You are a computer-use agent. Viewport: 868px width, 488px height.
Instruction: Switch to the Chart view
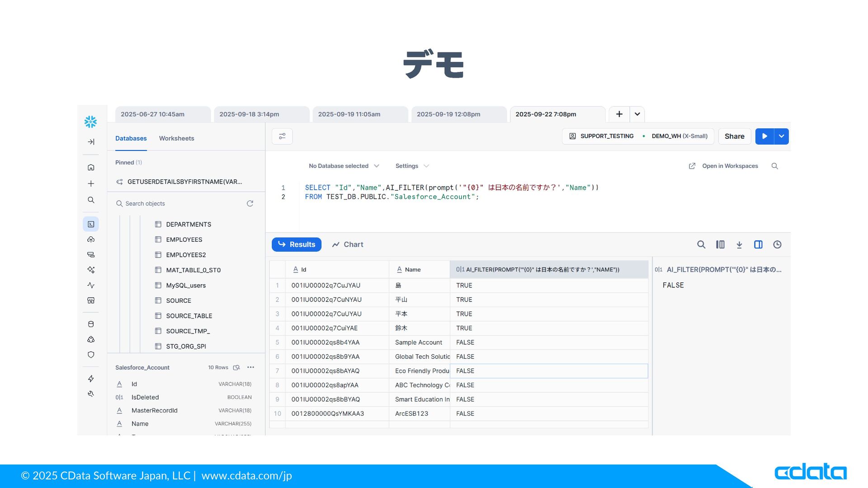[348, 244]
